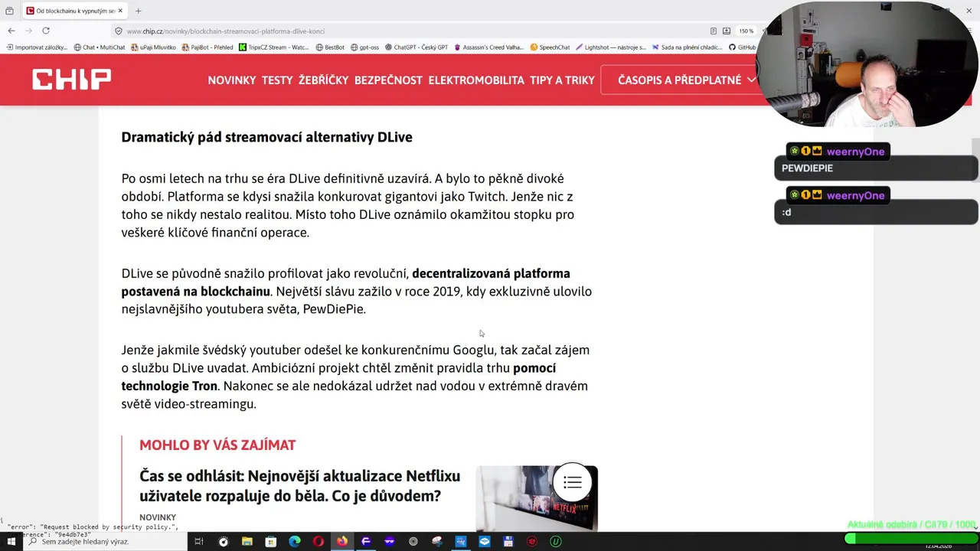Viewport: 980px width, 551px height.
Task: Click bold text 'decentralizovaná platforma'
Action: [x=491, y=273]
